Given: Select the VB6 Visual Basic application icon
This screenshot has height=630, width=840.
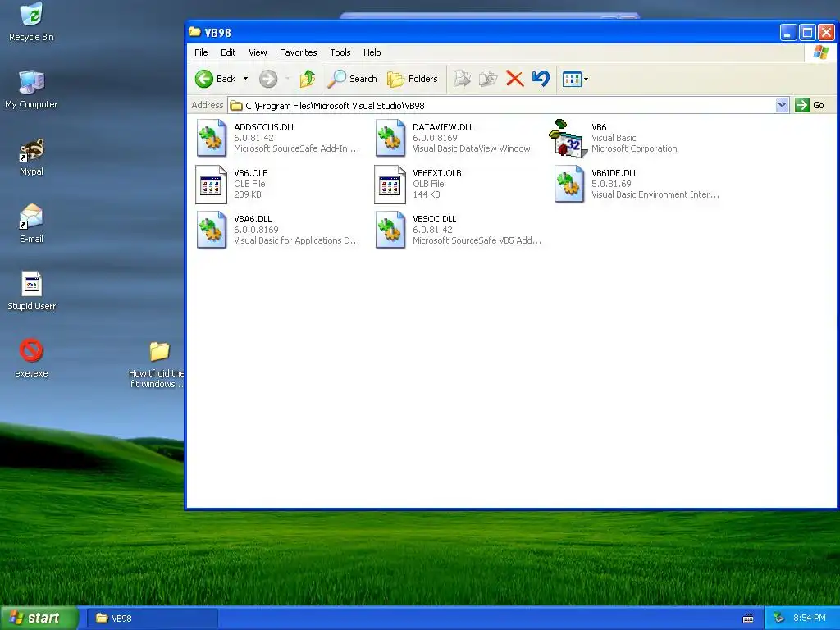Looking at the screenshot, I should click(568, 138).
